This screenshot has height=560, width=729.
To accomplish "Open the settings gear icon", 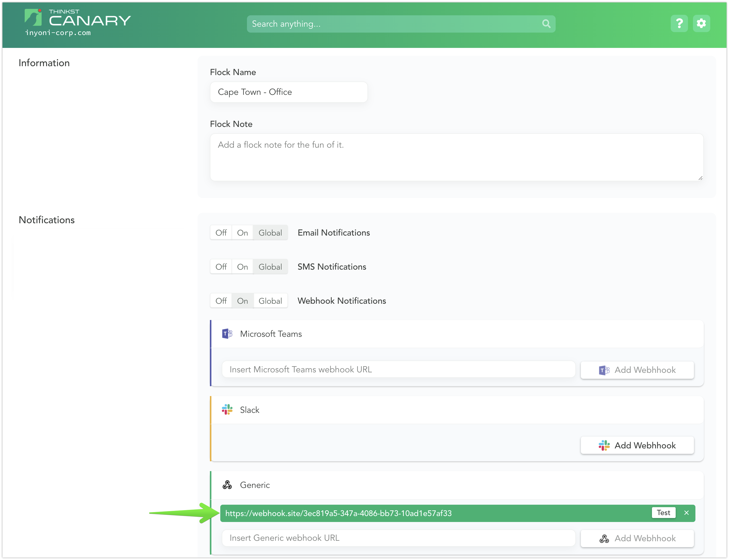I will coord(701,24).
